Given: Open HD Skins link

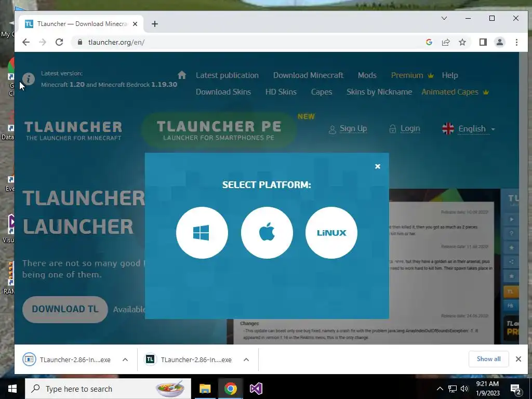Looking at the screenshot, I should click(x=281, y=92).
